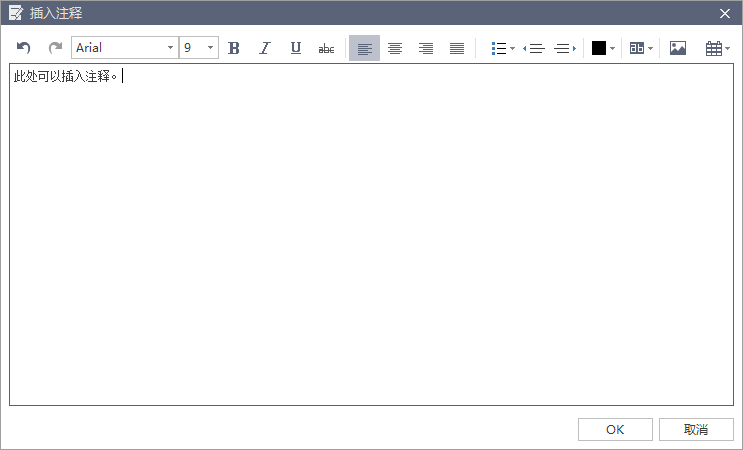Undo the last edit
The image size is (743, 450).
23,48
